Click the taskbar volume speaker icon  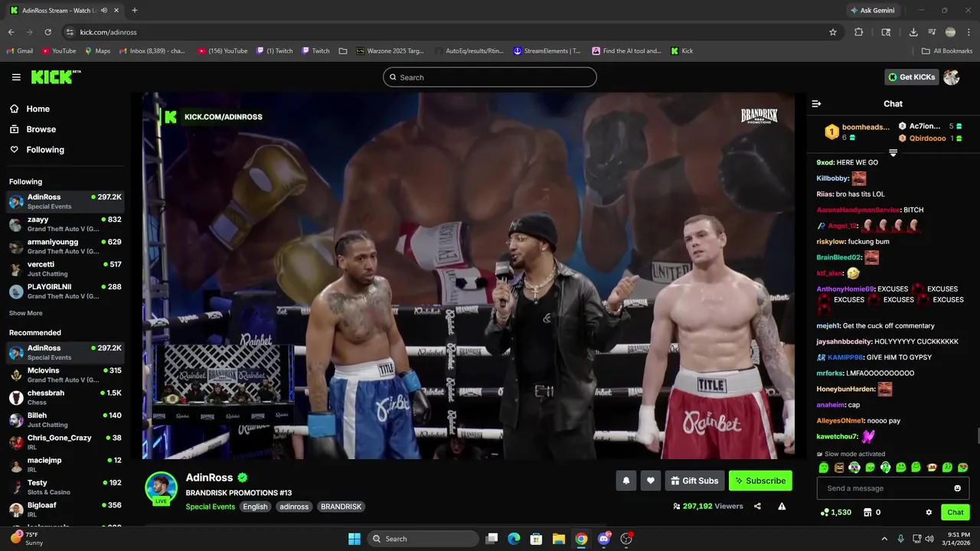[929, 539]
